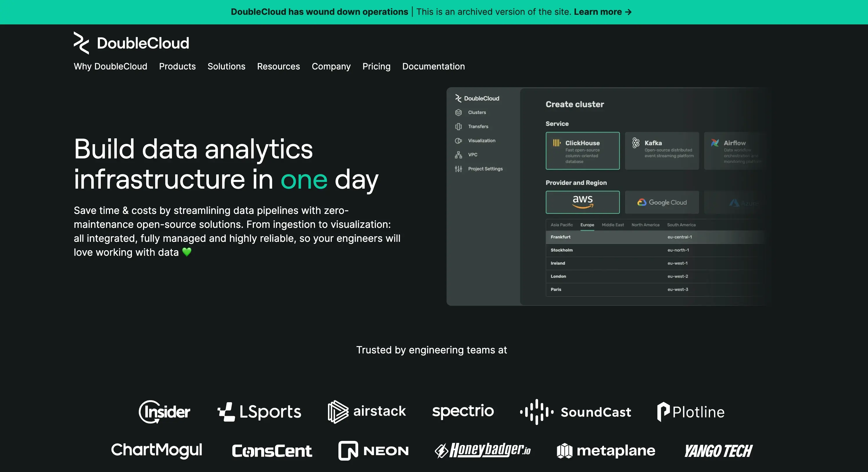Click the VPC network icon
The image size is (868, 472).
click(x=458, y=155)
